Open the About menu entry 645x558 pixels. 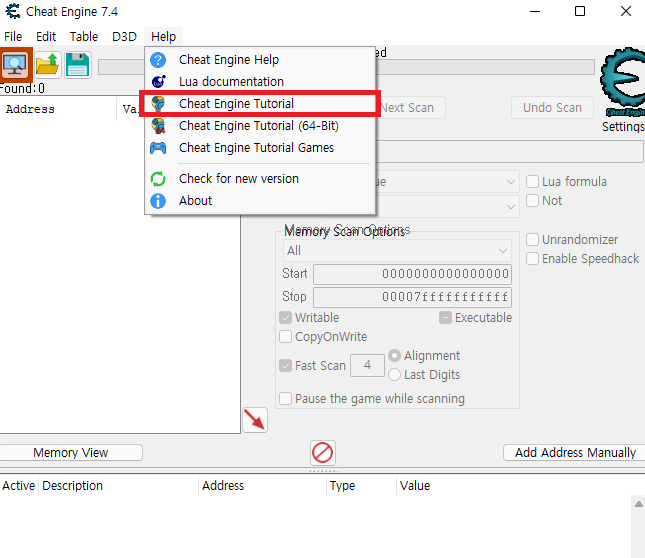[x=260, y=201]
